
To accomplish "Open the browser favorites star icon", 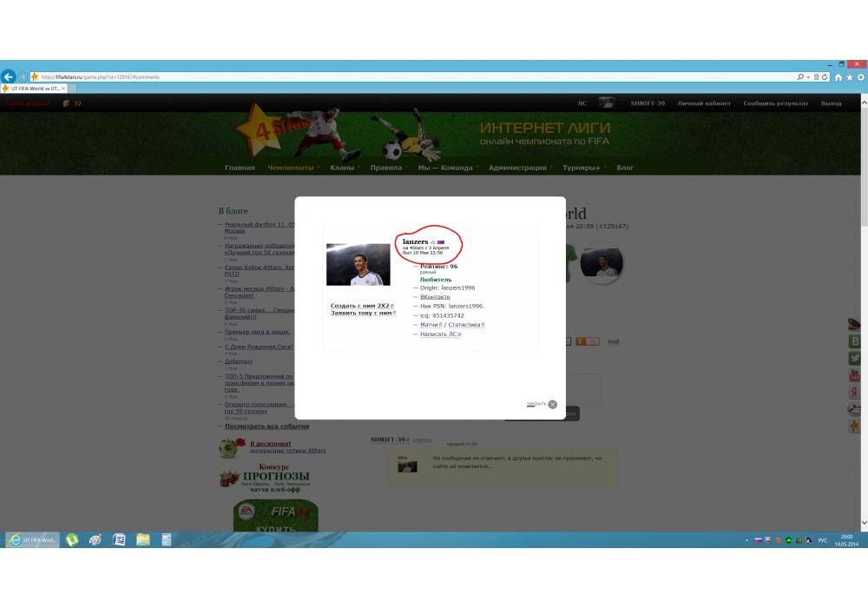I will point(850,76).
